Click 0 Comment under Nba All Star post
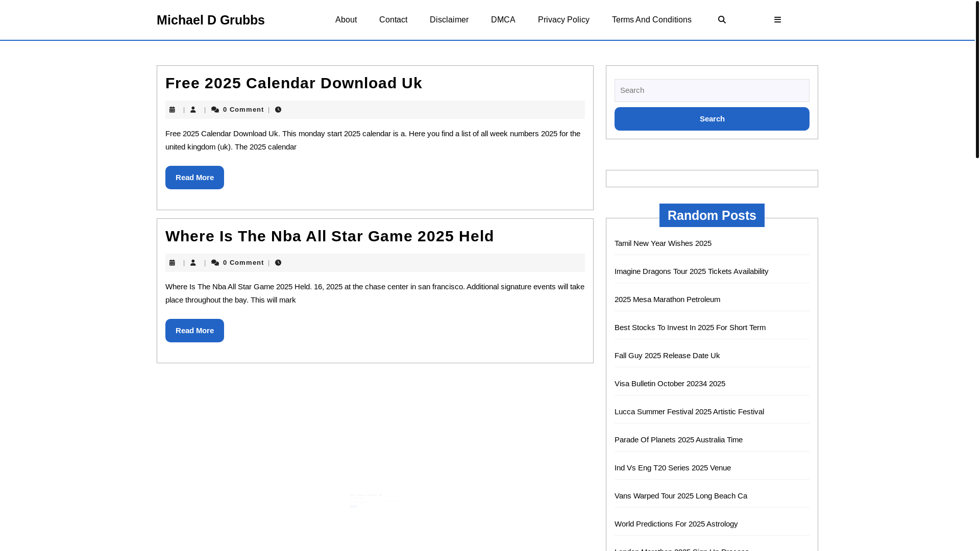 (243, 263)
